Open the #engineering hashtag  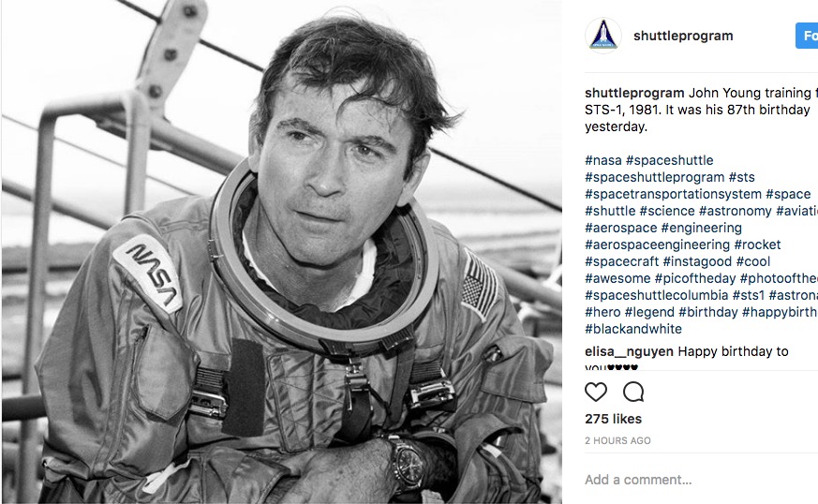click(x=701, y=228)
